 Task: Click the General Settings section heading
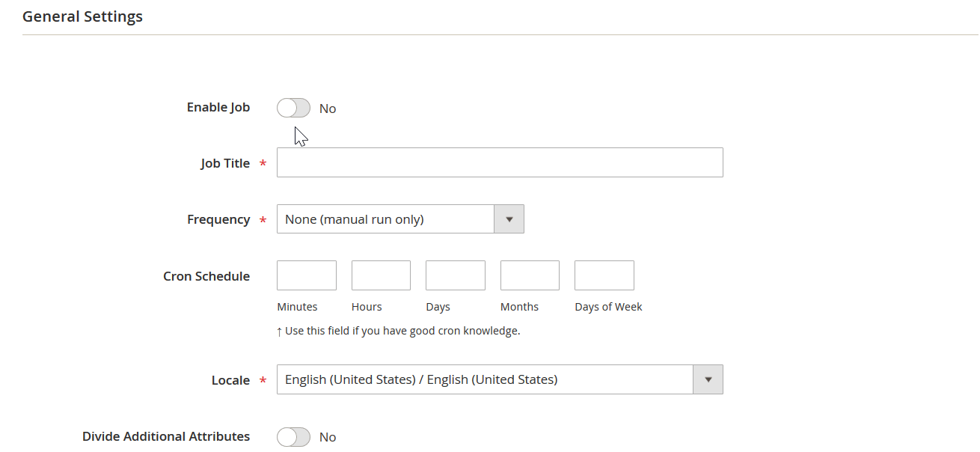point(82,16)
